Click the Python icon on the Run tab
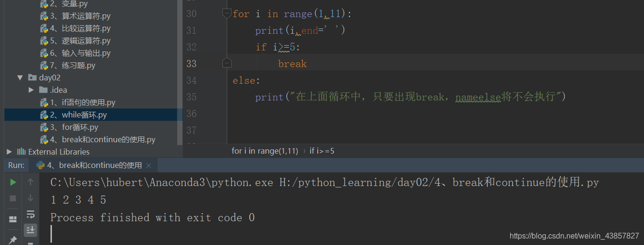This screenshot has width=644, height=245. pos(40,166)
